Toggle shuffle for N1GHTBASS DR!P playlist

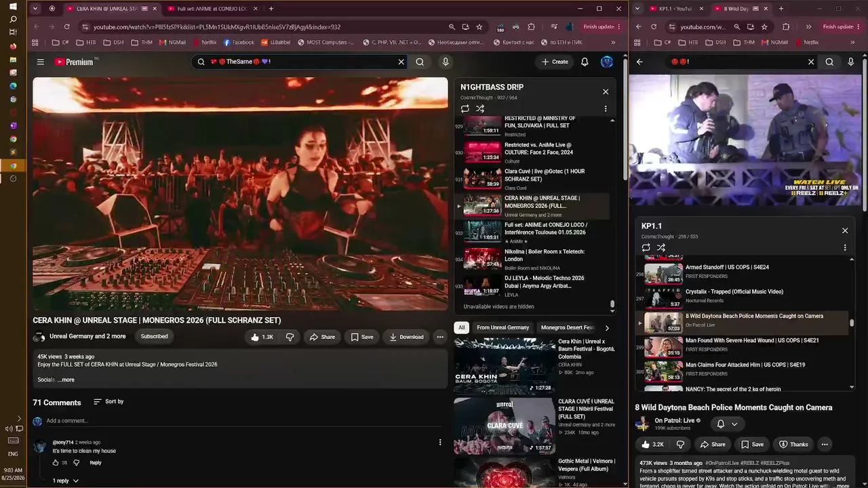pyautogui.click(x=480, y=108)
